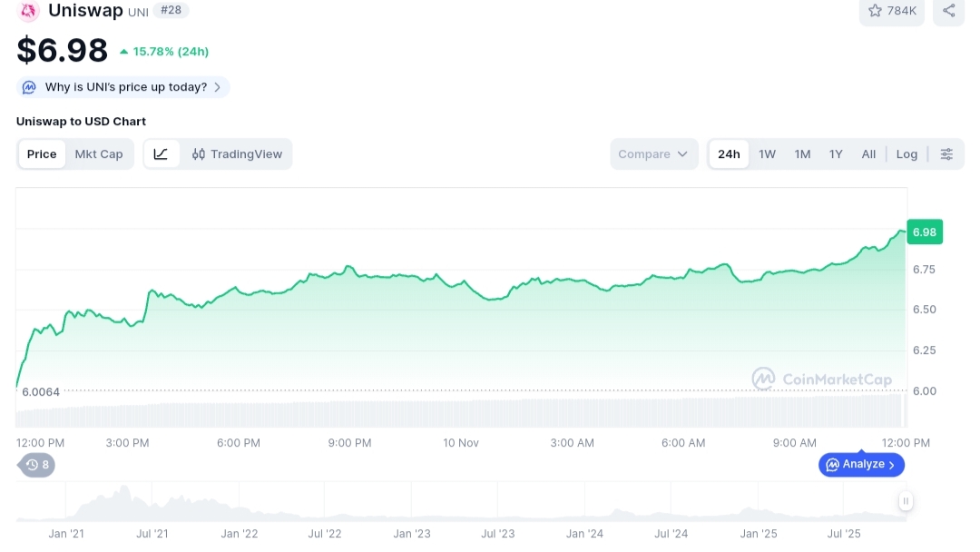980x552 pixels.
Task: Click the candlestick icon next to TradingView
Action: 198,153
